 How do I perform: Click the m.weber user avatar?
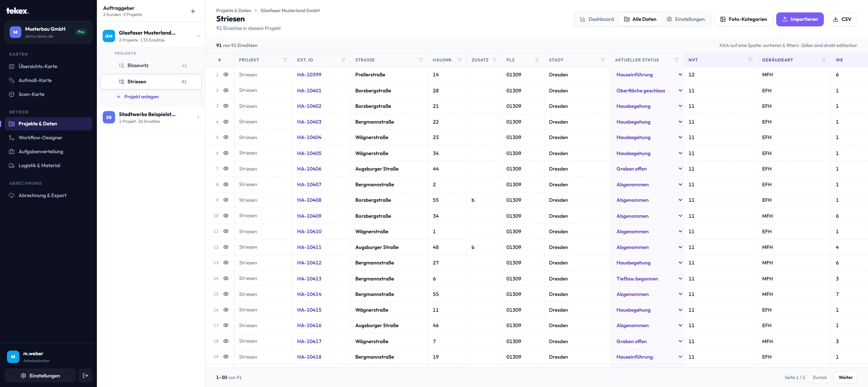(x=13, y=357)
